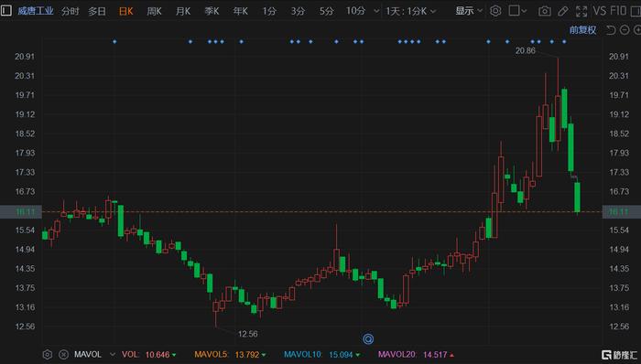The image size is (641, 364).
Task: Take a chart screenshot with camera icon
Action: click(x=544, y=11)
